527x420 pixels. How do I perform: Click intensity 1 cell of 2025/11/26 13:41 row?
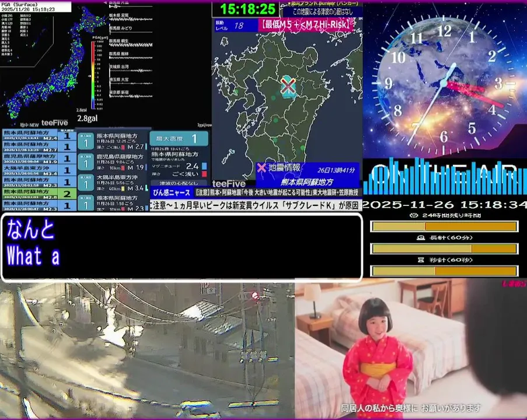click(x=67, y=136)
